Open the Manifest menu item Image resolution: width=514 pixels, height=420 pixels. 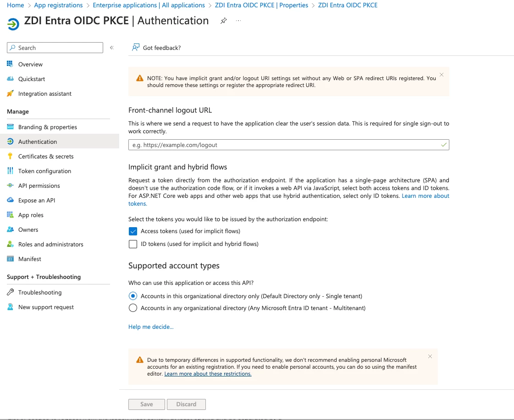[30, 259]
